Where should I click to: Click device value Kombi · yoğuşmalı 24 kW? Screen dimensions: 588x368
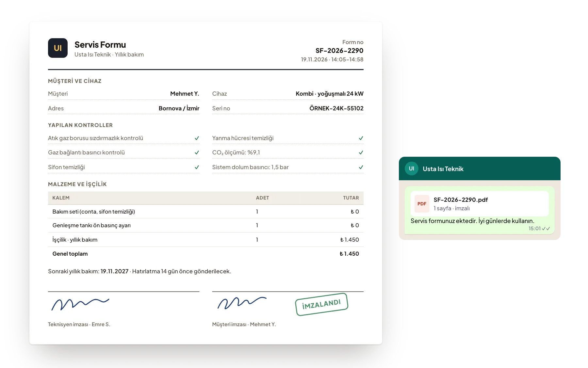pyautogui.click(x=330, y=94)
